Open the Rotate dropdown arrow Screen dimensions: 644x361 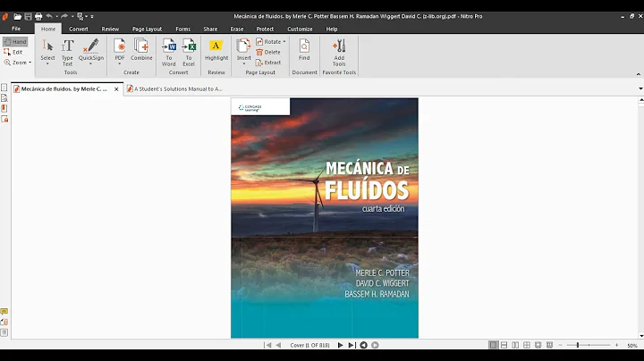pyautogui.click(x=284, y=41)
